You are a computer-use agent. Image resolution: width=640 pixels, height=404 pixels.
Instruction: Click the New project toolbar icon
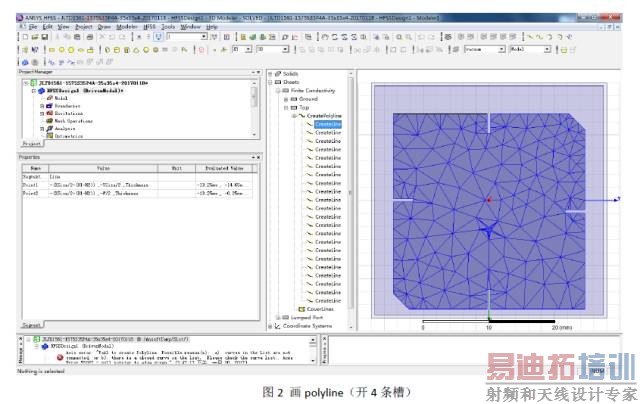point(25,37)
